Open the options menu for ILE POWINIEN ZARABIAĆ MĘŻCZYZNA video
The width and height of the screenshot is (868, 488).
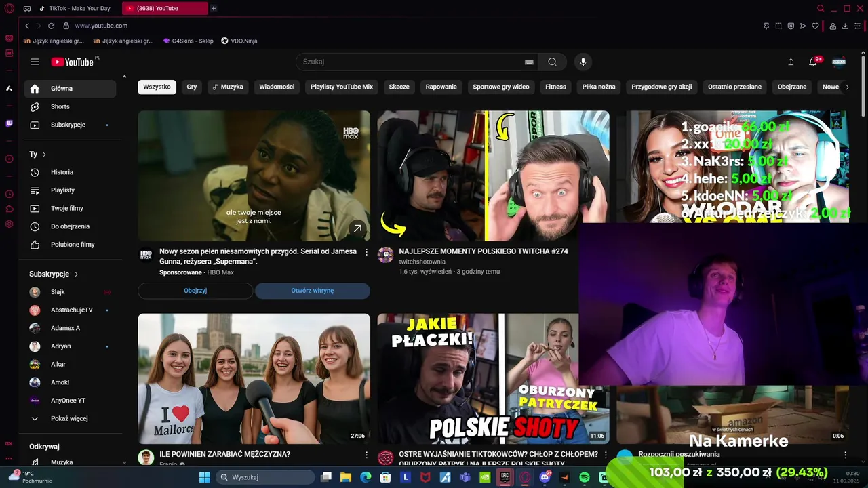pos(367,455)
